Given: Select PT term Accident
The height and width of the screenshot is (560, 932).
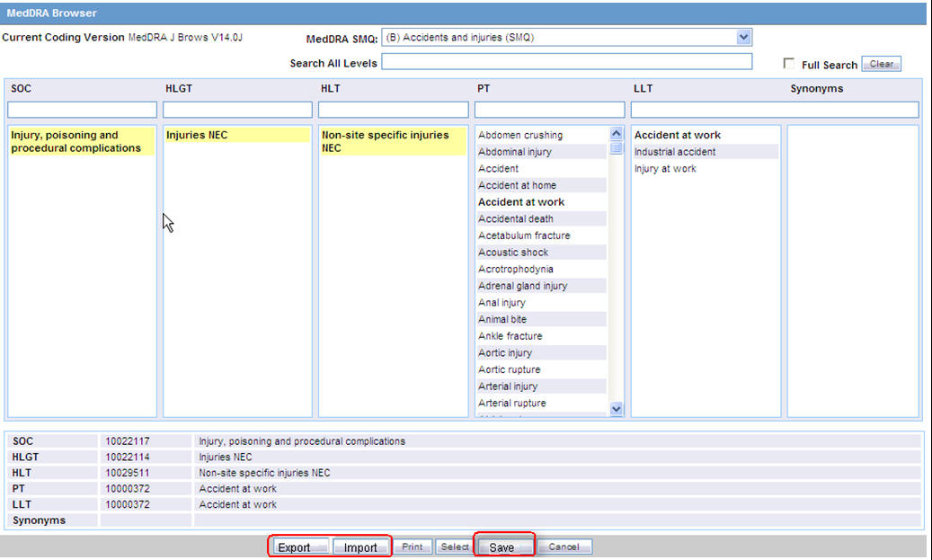Looking at the screenshot, I should point(541,168).
